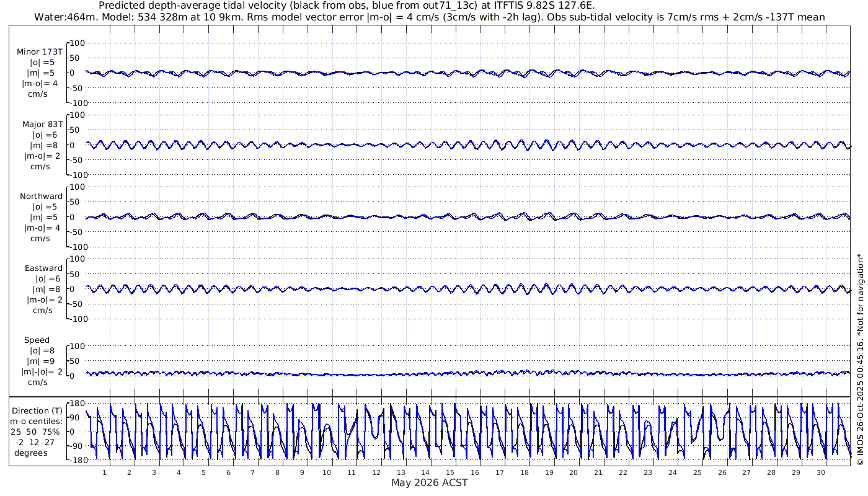The image size is (868, 496).
Task: Click the 180 tick on Direction axis
Action: pos(77,404)
